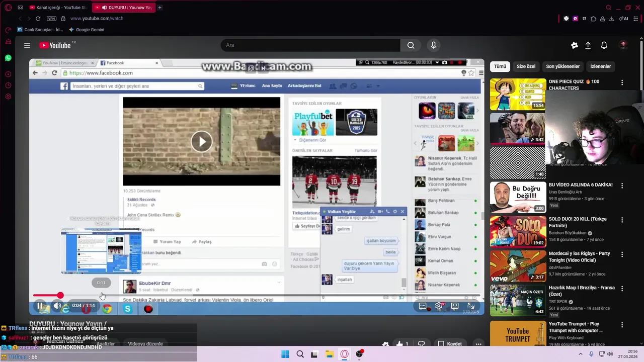Open the BU VİDEO ASLINDA 6 DAKİKA thumbnail
The height and width of the screenshot is (362, 644).
pos(518,197)
